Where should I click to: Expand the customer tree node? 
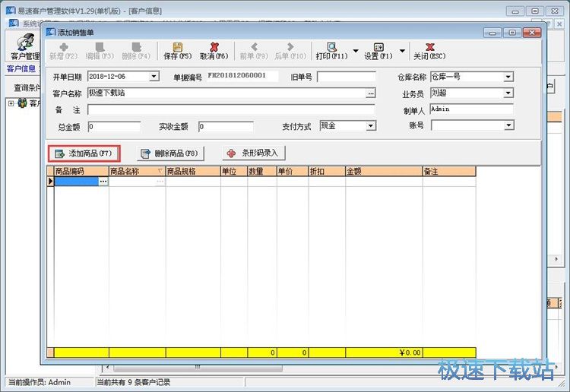tap(11, 103)
